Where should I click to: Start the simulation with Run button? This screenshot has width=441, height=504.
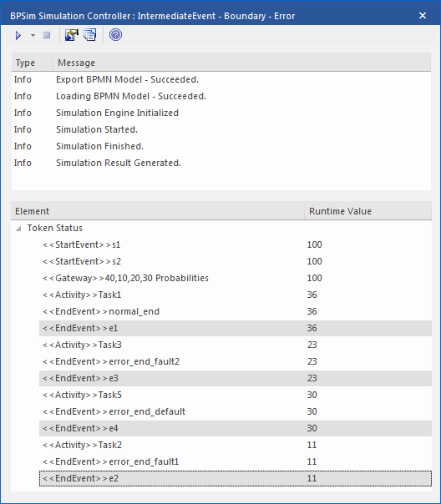pyautogui.click(x=18, y=35)
